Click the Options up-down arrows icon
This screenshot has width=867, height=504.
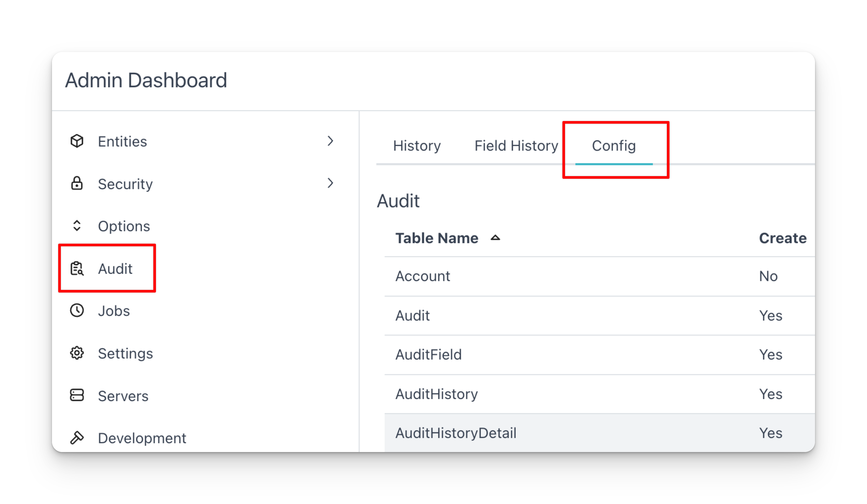click(77, 226)
